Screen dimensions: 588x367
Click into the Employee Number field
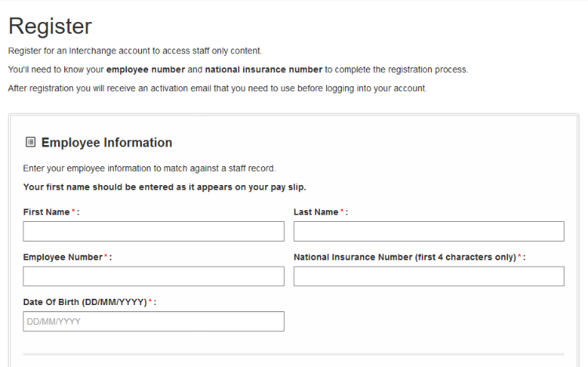click(154, 276)
